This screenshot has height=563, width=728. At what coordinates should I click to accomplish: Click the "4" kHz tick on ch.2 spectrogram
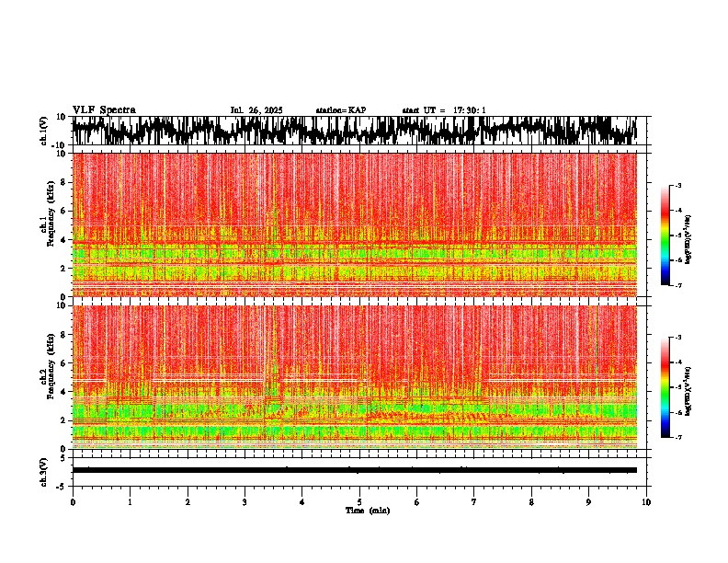[x=63, y=392]
